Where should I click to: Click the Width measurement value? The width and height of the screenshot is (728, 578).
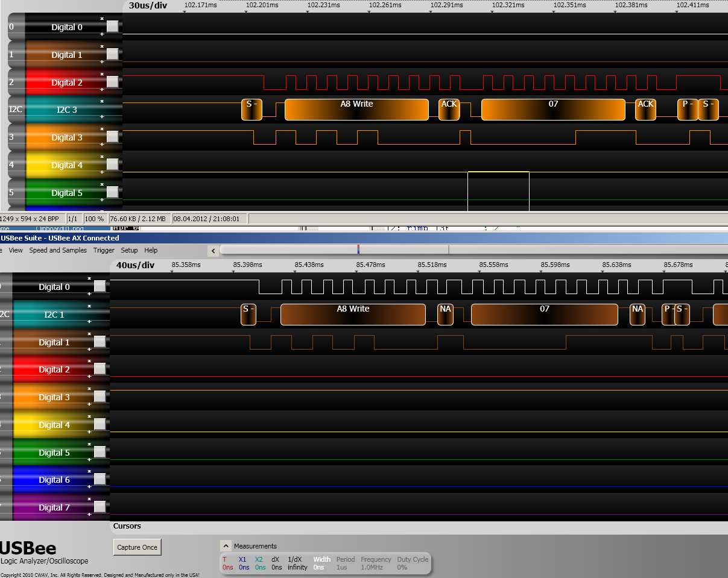coord(318,567)
